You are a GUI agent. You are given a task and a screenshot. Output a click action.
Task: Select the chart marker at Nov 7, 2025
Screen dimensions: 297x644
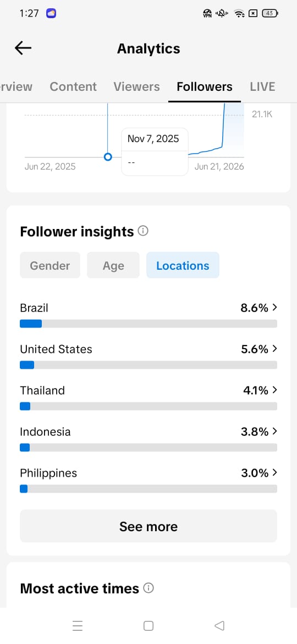pyautogui.click(x=108, y=157)
